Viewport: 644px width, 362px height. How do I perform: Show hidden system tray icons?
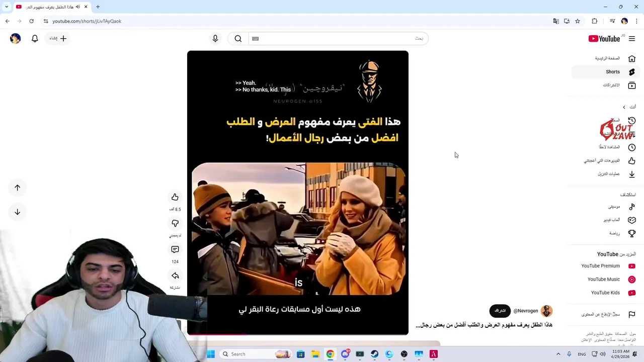pos(558,354)
